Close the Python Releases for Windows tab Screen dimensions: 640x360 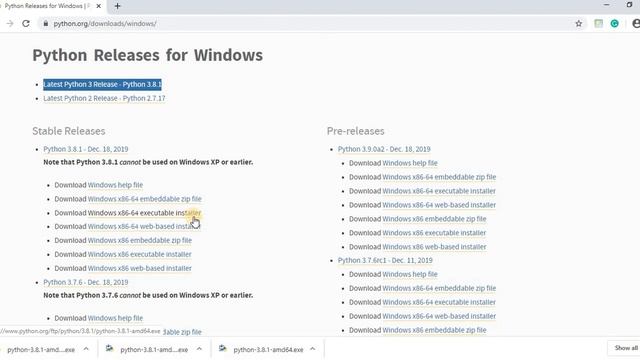click(x=98, y=6)
